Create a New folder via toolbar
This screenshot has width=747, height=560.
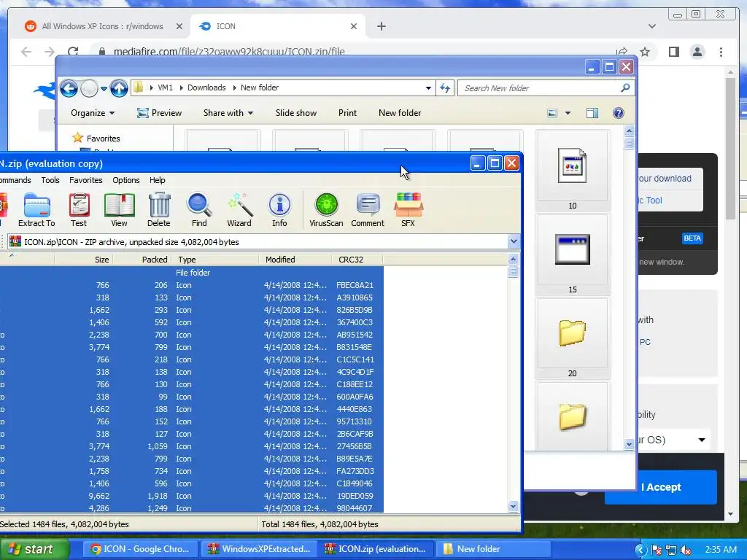(x=400, y=113)
